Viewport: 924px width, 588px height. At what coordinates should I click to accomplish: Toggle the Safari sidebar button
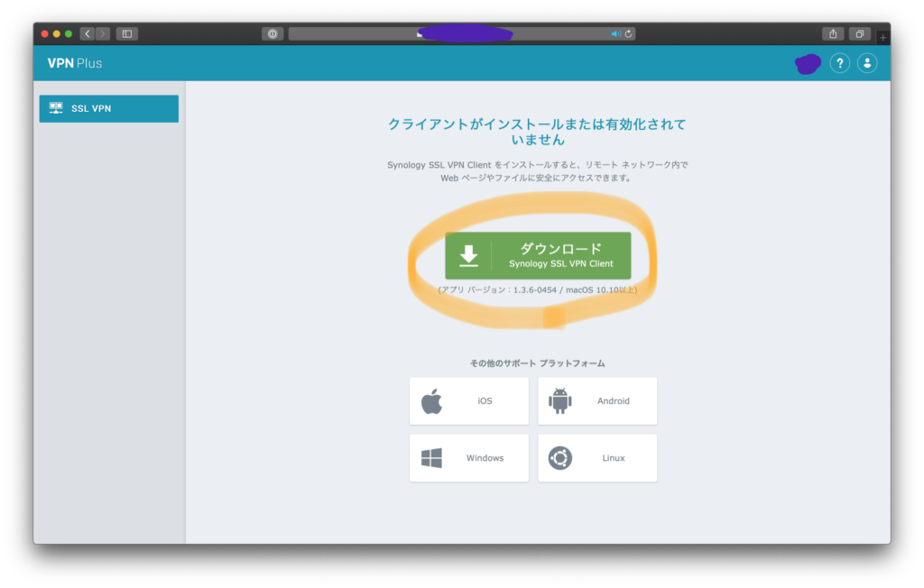[x=127, y=33]
